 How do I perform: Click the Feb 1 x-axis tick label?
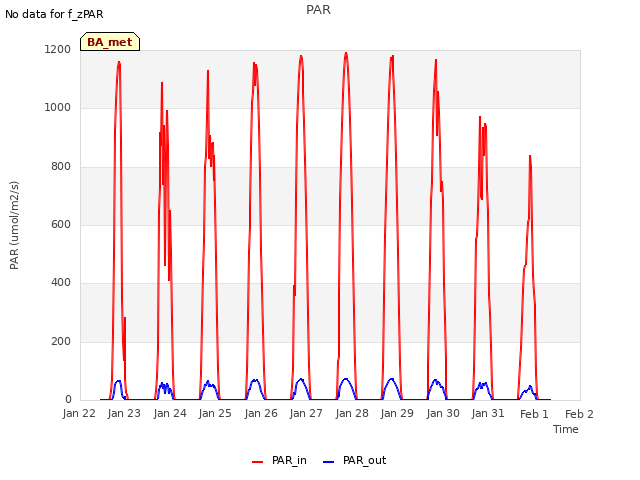point(534,414)
